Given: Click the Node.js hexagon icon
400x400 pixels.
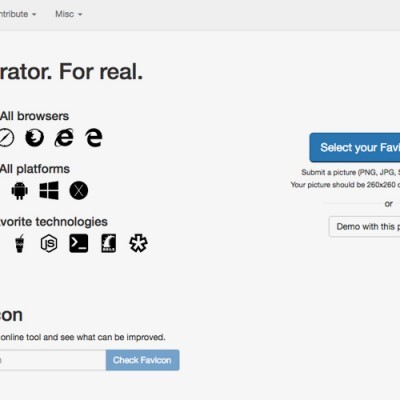Looking at the screenshot, I should (x=49, y=243).
